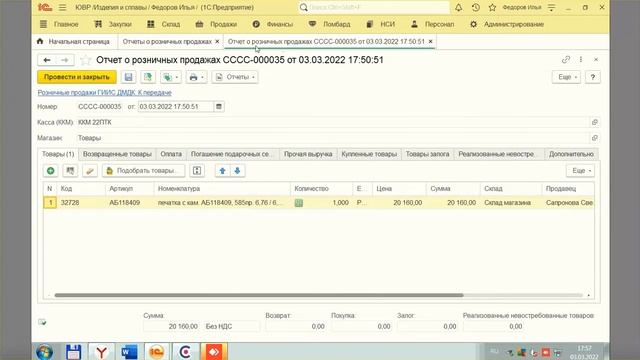Click the pencil edit icon in table toolbar
This screenshot has height=360, width=640.
[x=89, y=171]
